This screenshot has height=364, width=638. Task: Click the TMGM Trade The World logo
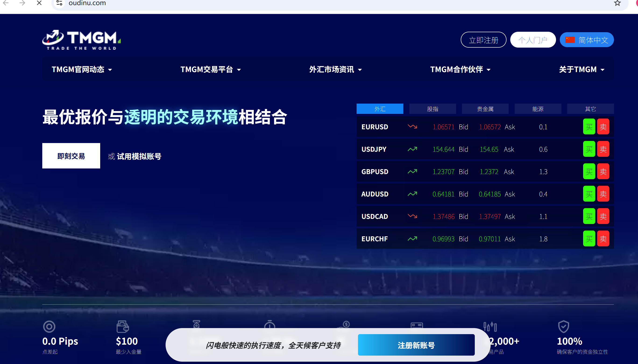point(82,40)
